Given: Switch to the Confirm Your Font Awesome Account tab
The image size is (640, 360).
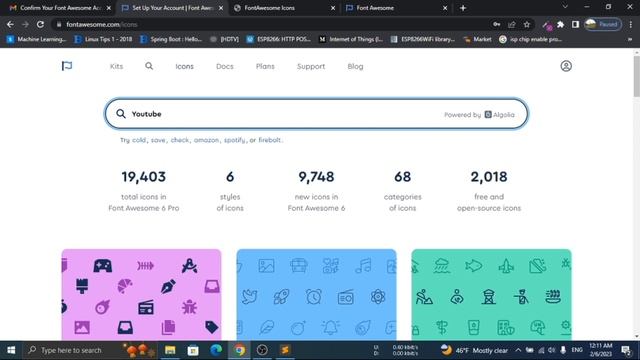Looking at the screenshot, I should 59,8.
